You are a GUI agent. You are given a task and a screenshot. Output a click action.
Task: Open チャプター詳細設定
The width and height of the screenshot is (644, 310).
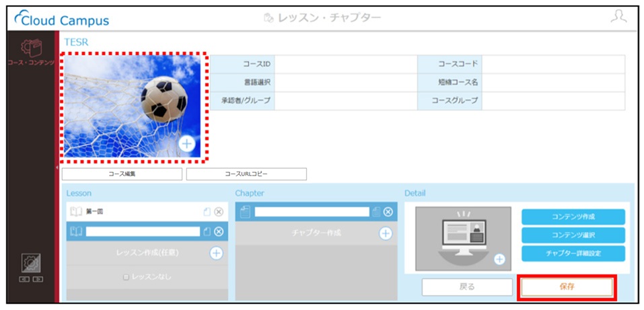pos(573,254)
